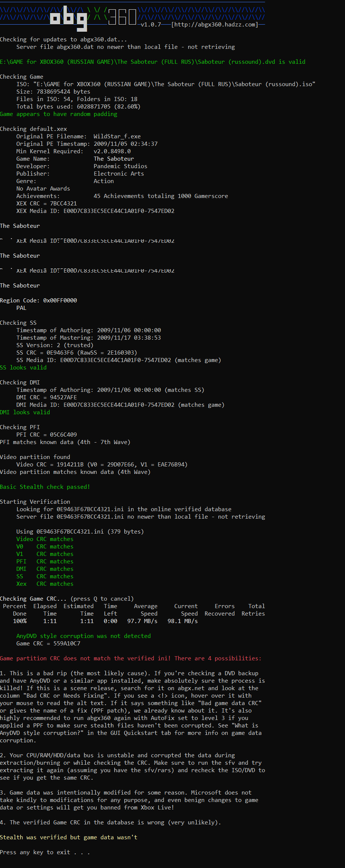The height and width of the screenshot is (868, 345).
Task: Click Developer value Pandemic Studios
Action: (121, 166)
